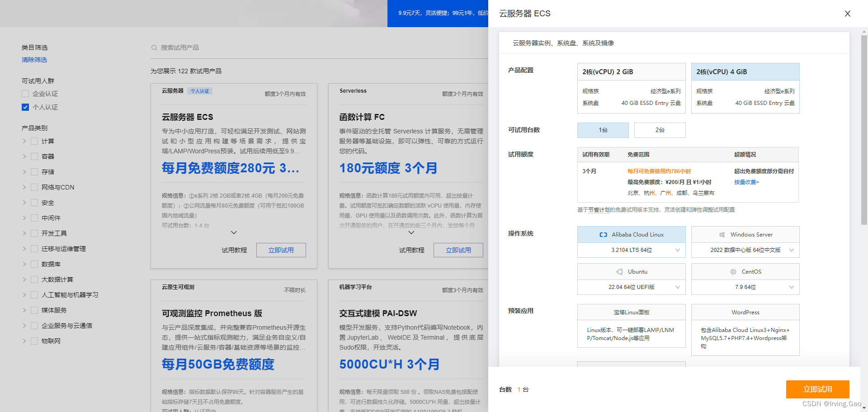Check the 企业认证 checkbox
This screenshot has height=412, width=868.
point(25,94)
